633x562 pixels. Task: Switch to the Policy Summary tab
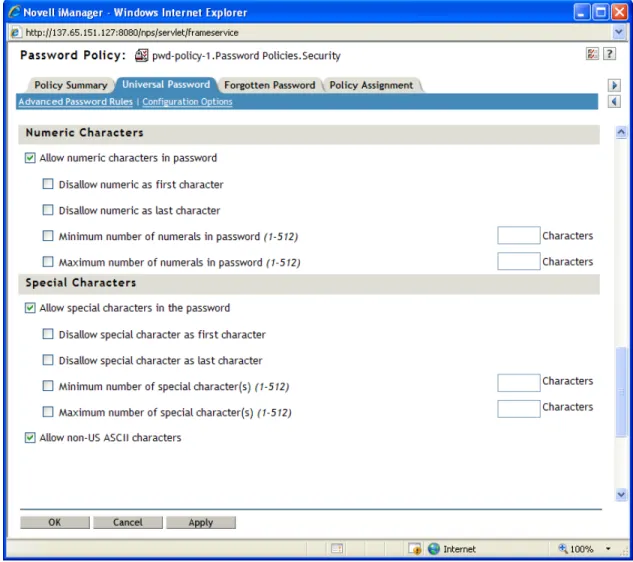click(x=71, y=85)
